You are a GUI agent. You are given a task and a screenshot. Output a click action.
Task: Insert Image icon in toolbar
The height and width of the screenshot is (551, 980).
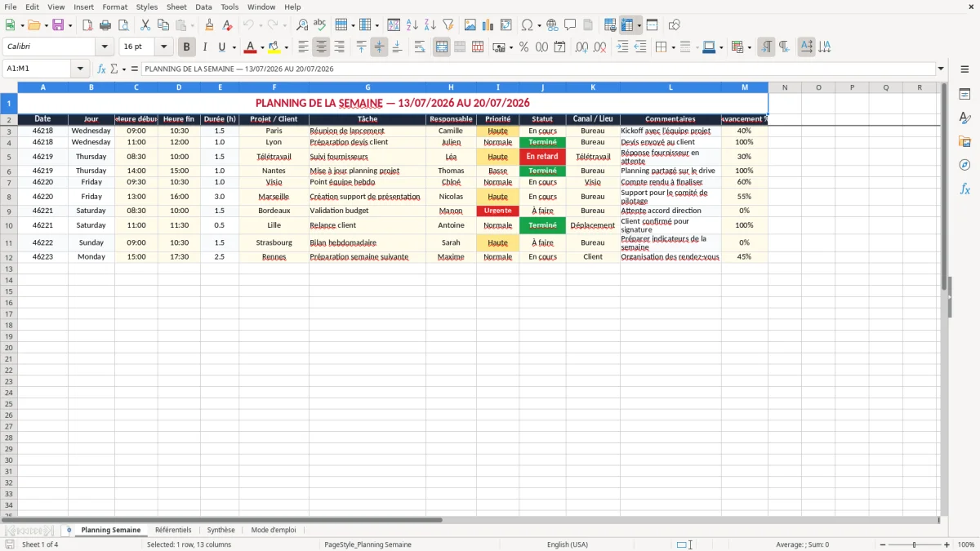click(x=470, y=25)
